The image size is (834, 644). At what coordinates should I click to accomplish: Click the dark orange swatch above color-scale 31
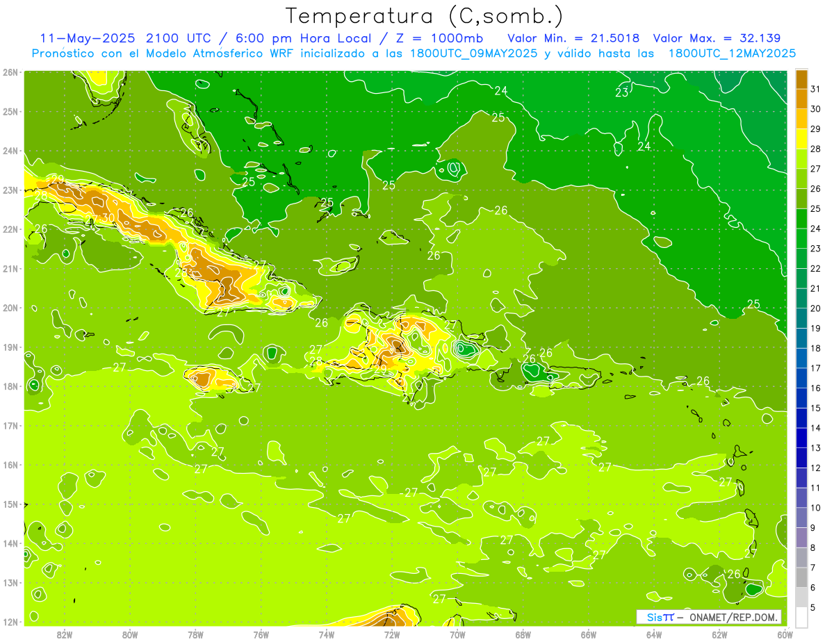801,79
